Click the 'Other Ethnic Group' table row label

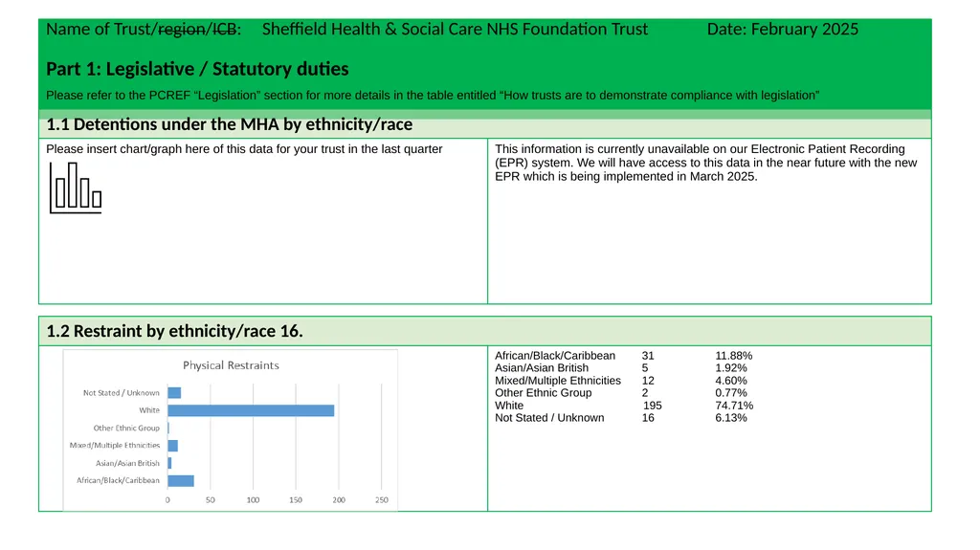click(544, 393)
